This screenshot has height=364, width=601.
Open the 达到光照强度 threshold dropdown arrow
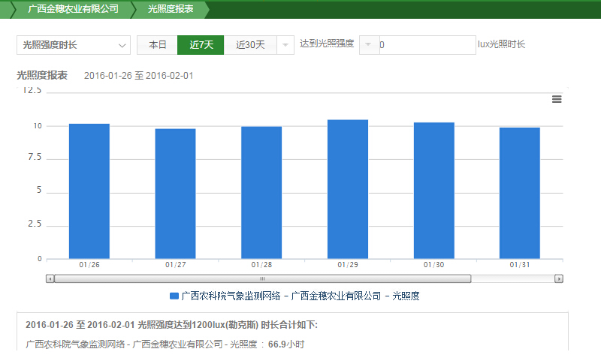point(368,45)
